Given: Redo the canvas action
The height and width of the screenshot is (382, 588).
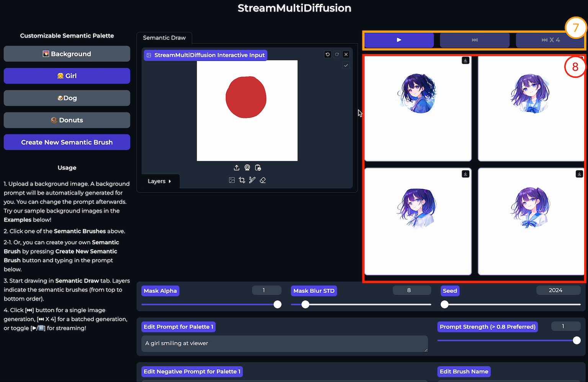Looking at the screenshot, I should point(337,54).
